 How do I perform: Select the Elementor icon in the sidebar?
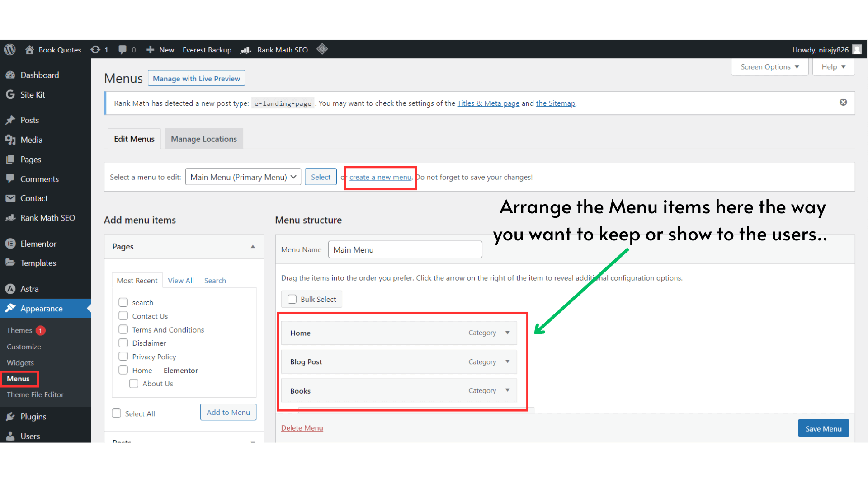[x=10, y=244]
